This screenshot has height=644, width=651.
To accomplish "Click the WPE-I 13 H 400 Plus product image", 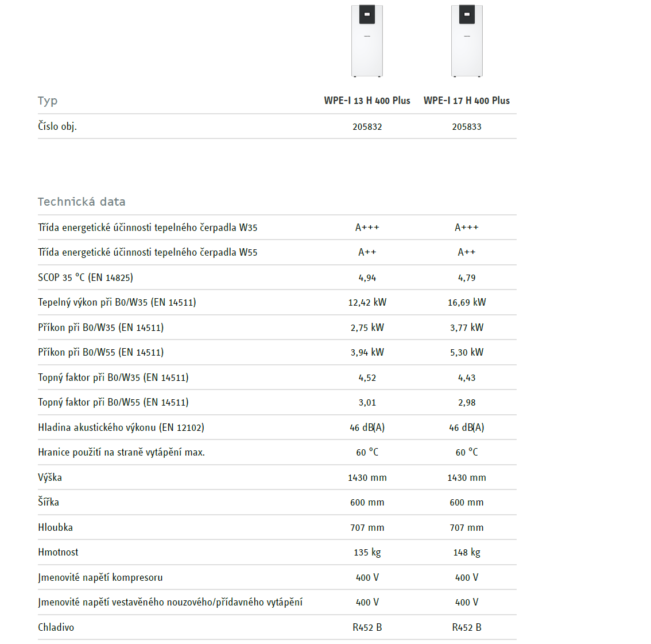I will (367, 41).
